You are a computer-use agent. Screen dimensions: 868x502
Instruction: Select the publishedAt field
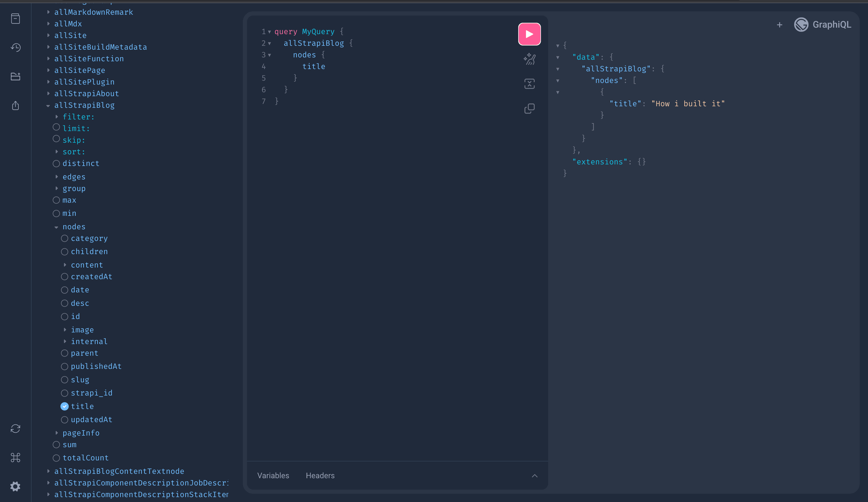click(64, 366)
